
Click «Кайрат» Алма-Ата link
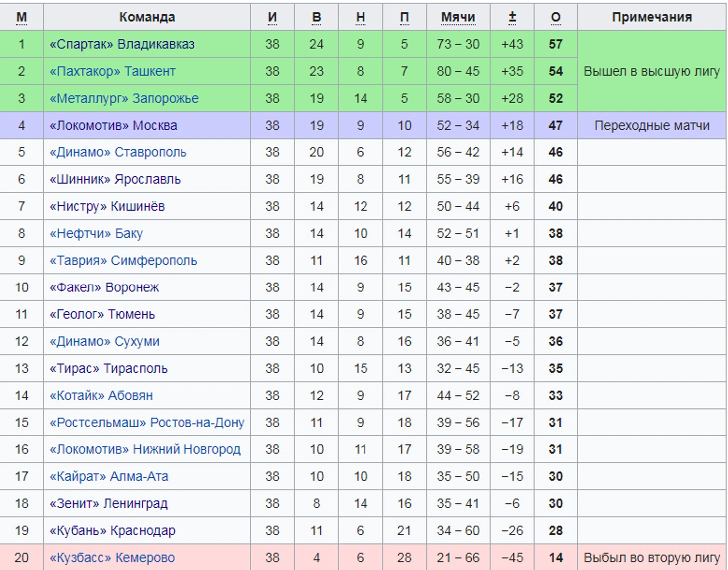pos(109,476)
